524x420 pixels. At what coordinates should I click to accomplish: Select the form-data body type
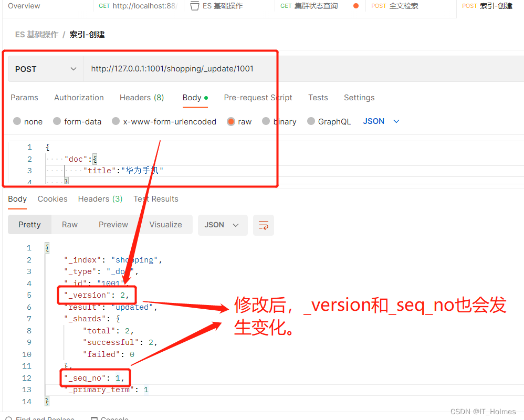pos(77,121)
